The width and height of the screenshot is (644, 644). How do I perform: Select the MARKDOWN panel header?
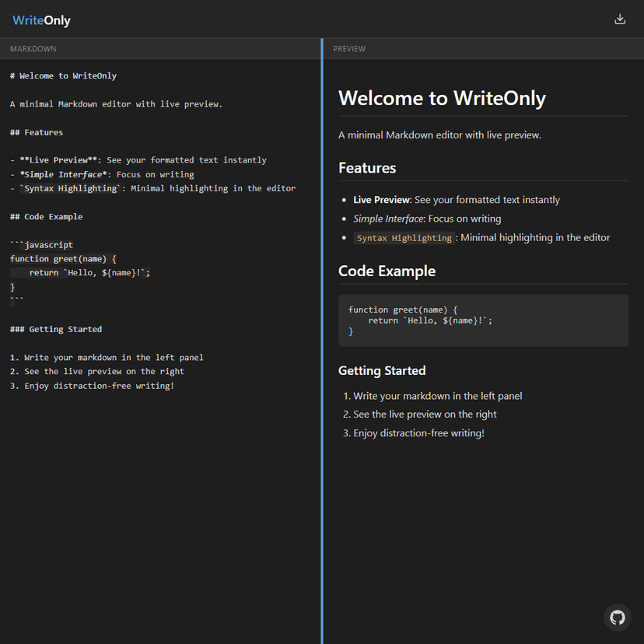coord(33,49)
